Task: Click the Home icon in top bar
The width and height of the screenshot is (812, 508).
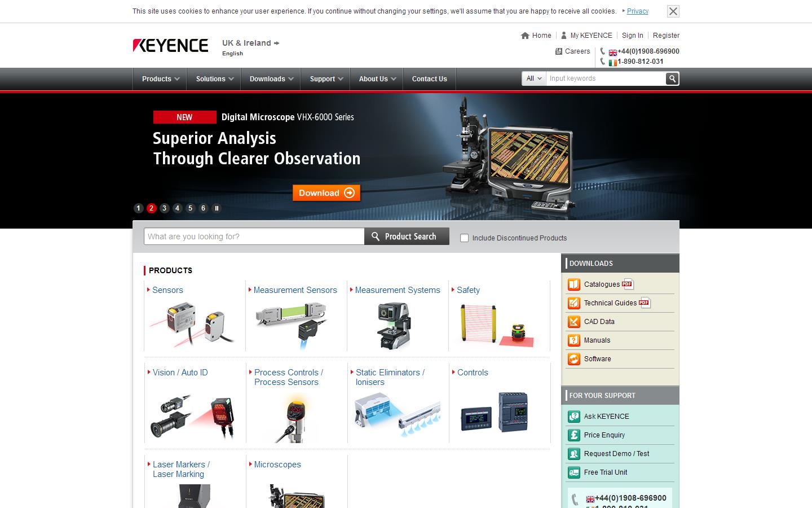Action: click(525, 35)
